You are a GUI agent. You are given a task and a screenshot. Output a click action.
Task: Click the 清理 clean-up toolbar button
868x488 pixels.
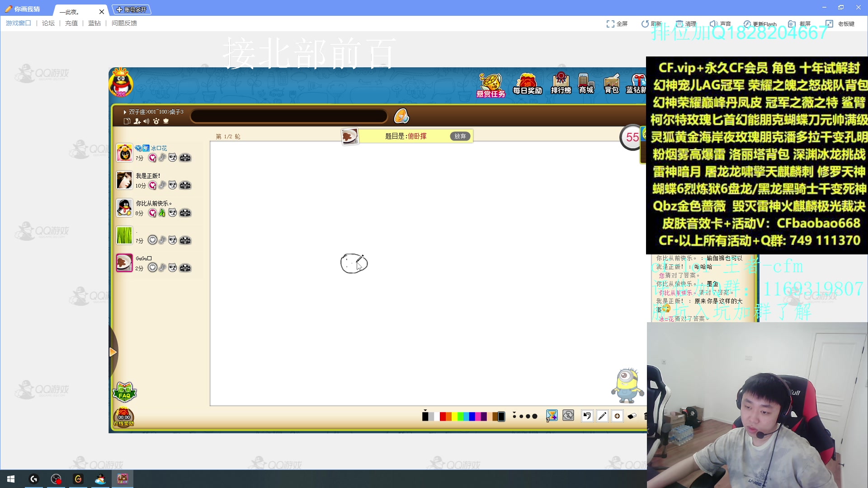pos(686,24)
